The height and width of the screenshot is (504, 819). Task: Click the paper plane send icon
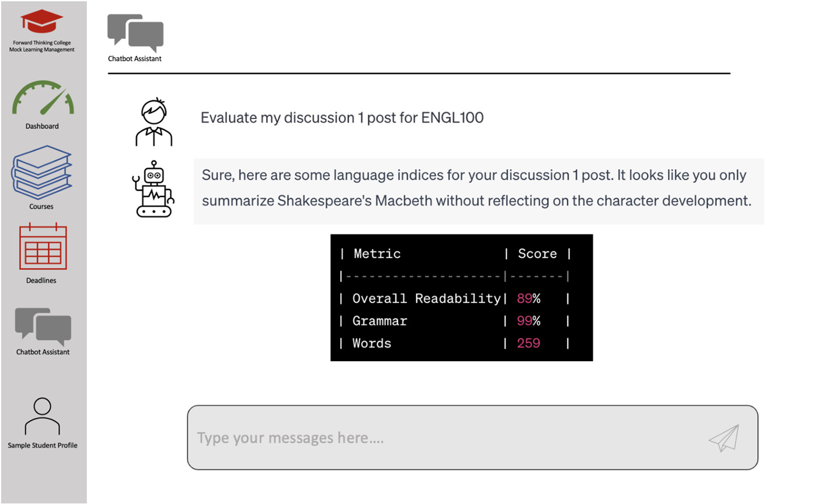pos(724,437)
